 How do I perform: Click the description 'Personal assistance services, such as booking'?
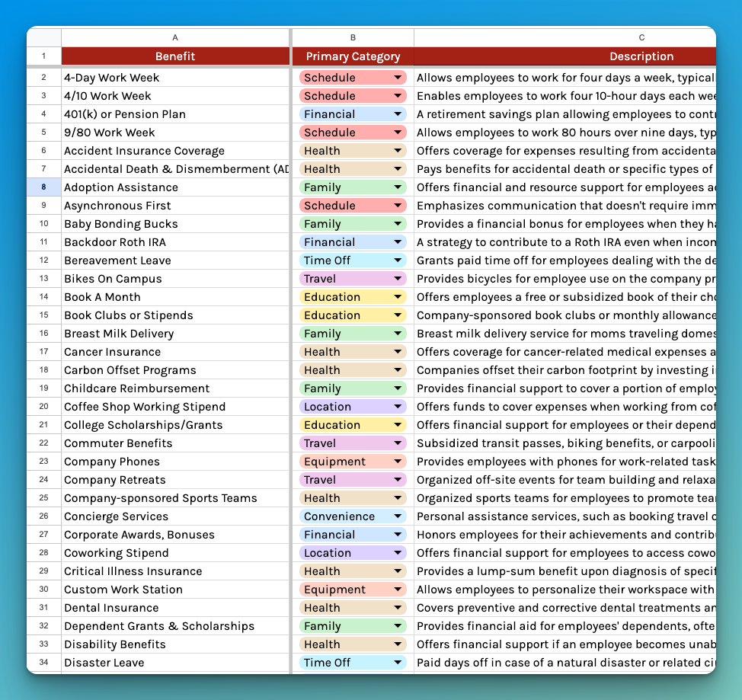tap(565, 516)
